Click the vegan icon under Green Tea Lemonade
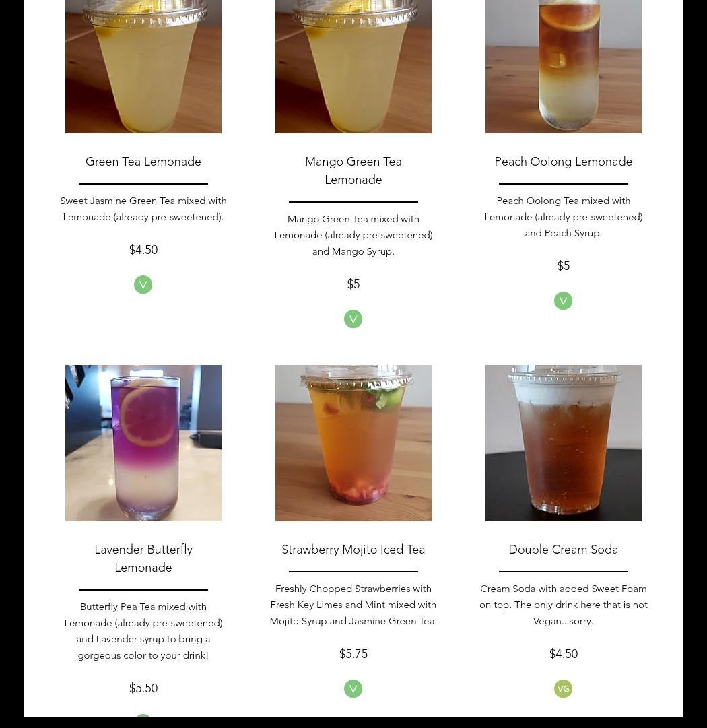 143,285
